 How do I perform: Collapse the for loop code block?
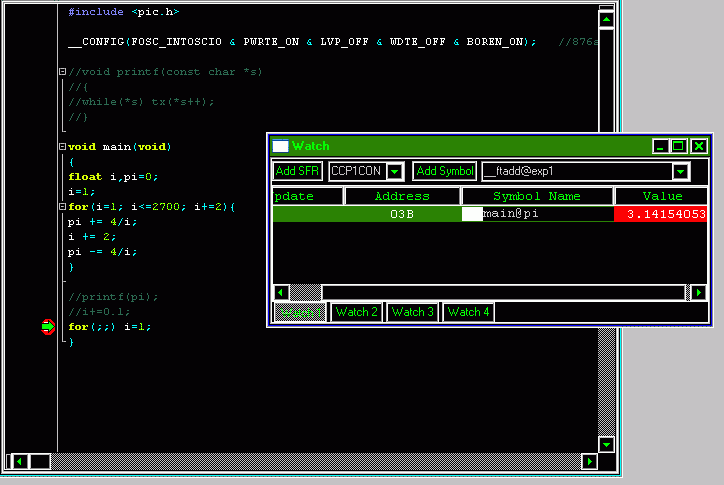click(62, 206)
